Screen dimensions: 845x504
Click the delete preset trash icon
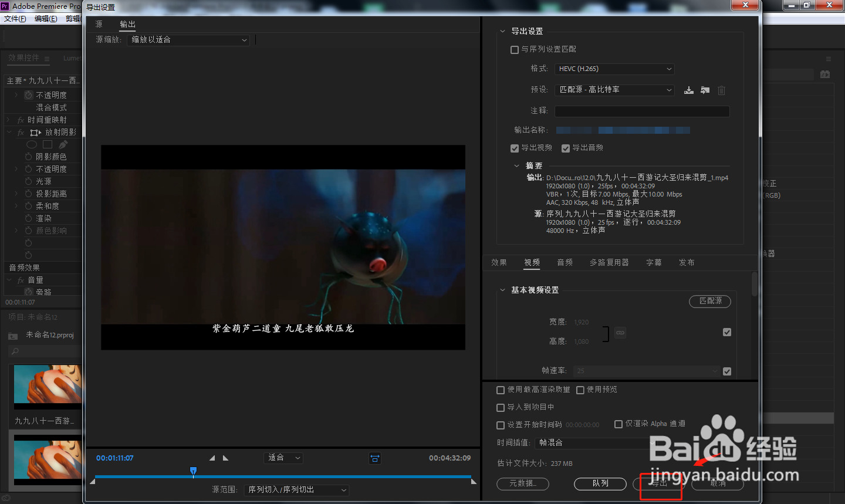722,90
